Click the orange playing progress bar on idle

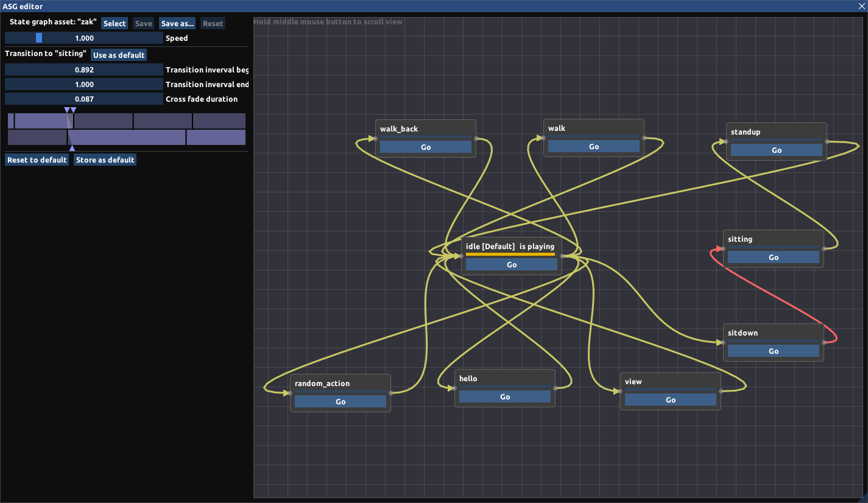coord(510,254)
